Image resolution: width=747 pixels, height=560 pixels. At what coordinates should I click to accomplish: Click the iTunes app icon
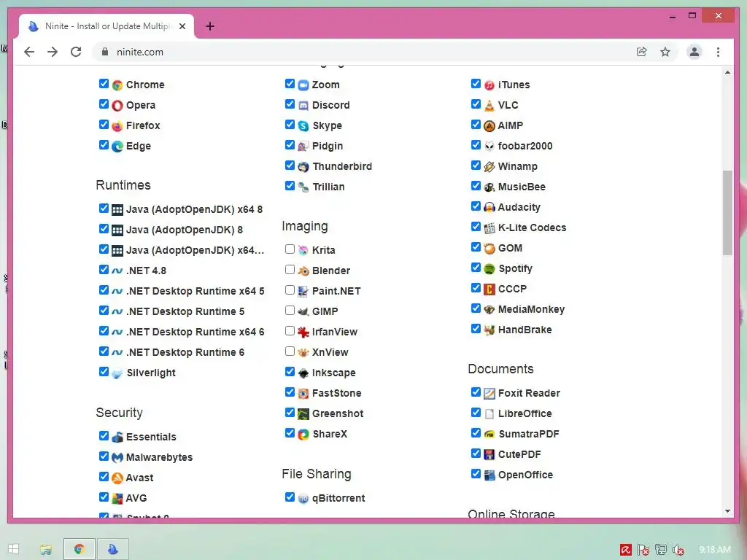489,85
